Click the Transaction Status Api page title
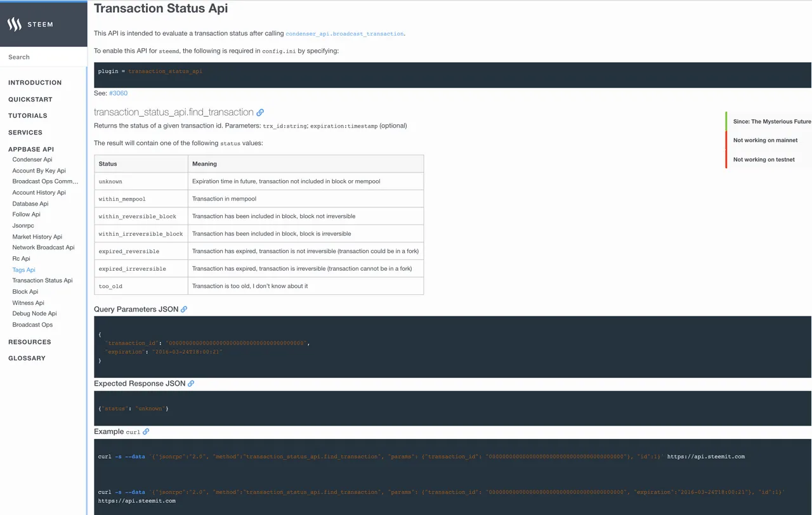This screenshot has width=812, height=515. [161, 9]
